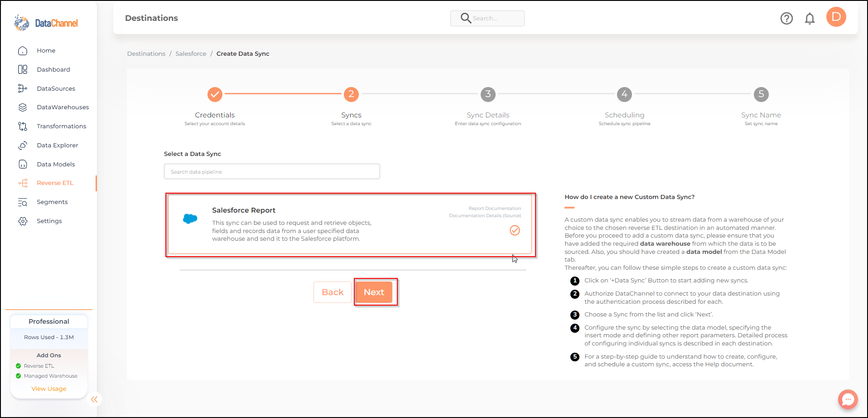Click 'How do I create a new Custom Data Sync?' heading
This screenshot has width=868, height=418.
pos(630,197)
